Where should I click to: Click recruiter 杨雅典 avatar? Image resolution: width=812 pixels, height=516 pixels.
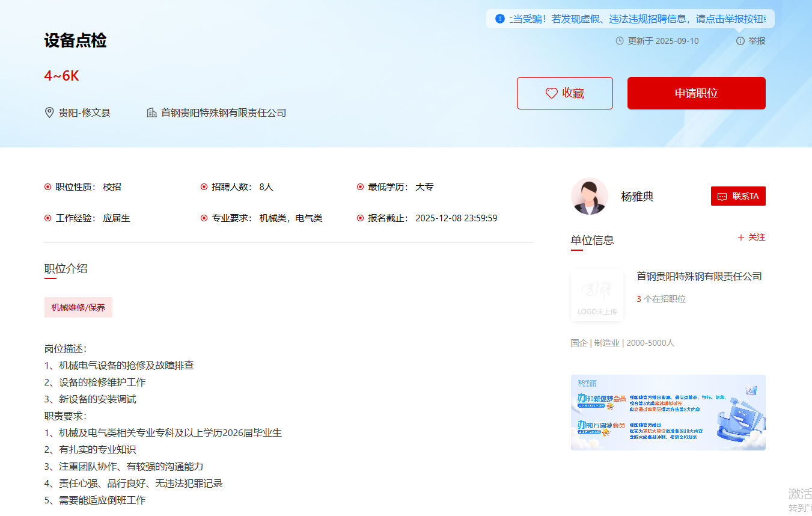click(x=590, y=196)
